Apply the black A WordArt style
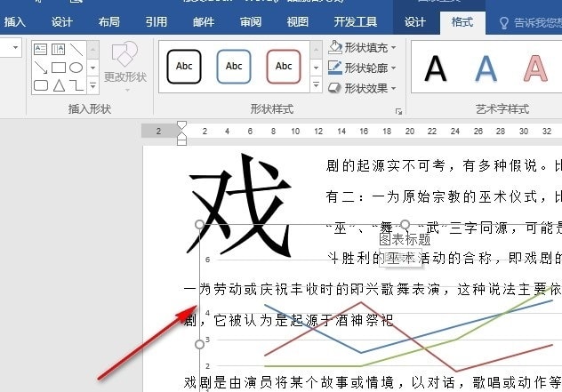The width and height of the screenshot is (562, 392). 436,68
